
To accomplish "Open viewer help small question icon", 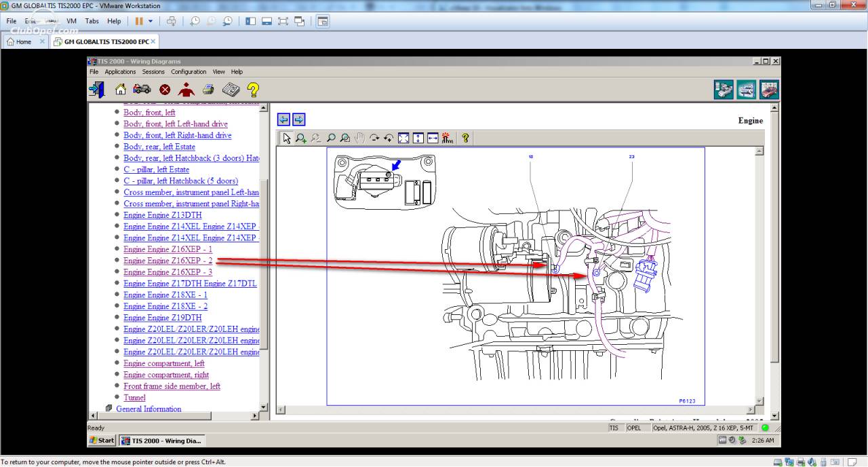I will point(465,138).
